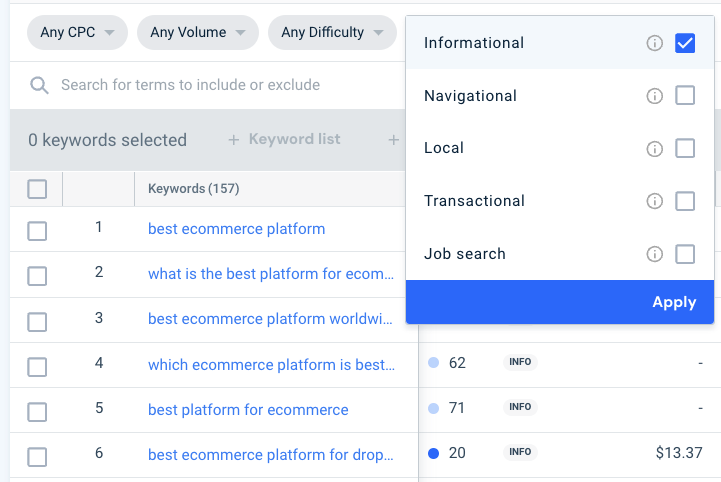Check row 2 keyword checkbox
The image size is (721, 482).
(x=37, y=276)
